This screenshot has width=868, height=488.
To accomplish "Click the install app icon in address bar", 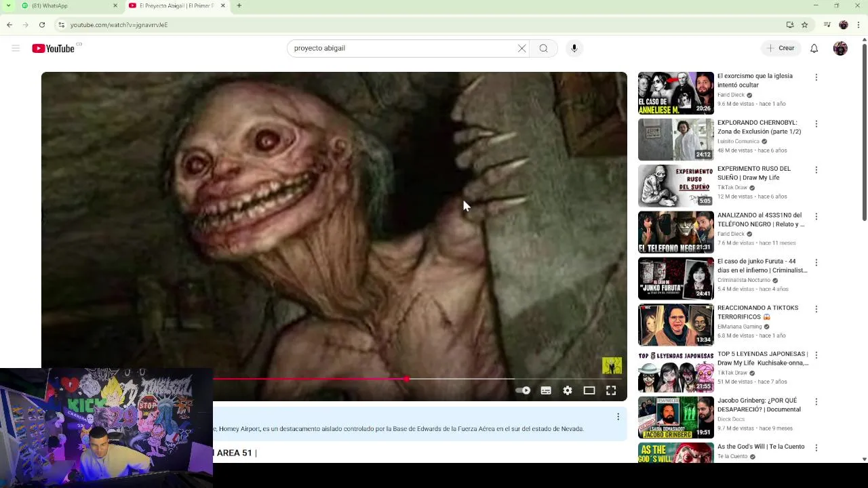I will [x=790, y=25].
